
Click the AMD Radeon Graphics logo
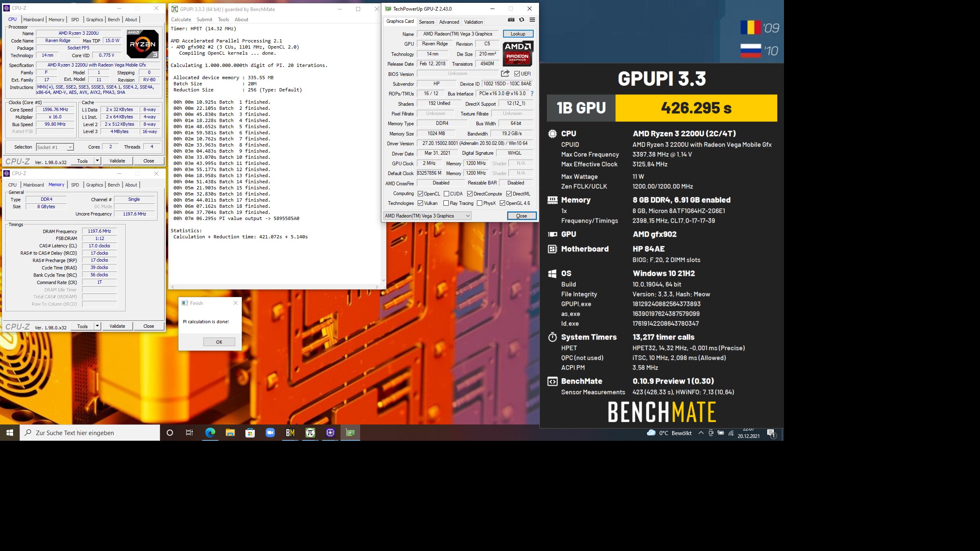click(x=518, y=54)
